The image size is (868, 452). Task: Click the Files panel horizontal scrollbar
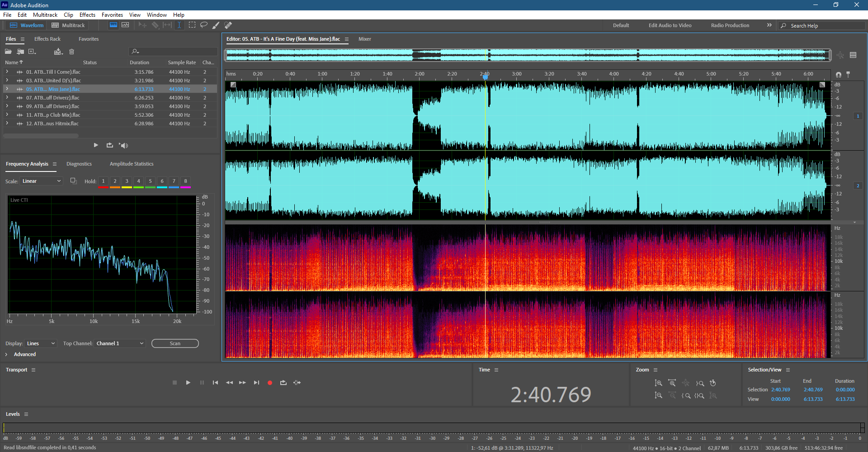[41, 136]
